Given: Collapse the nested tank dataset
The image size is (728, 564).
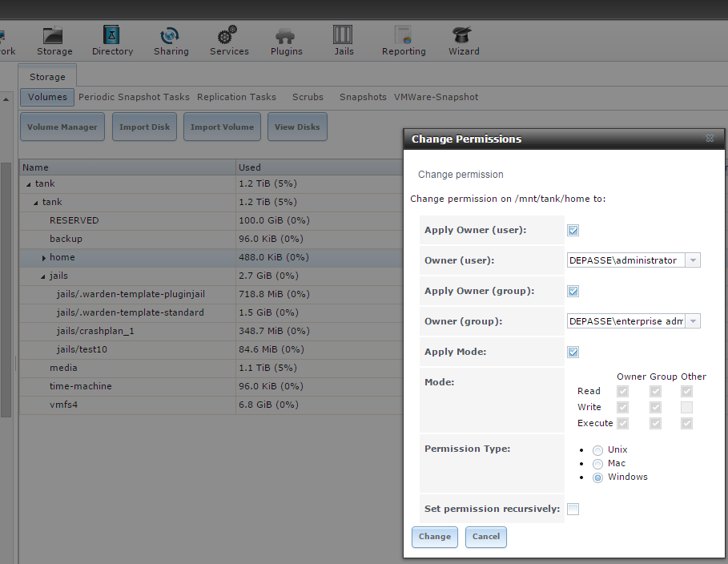Looking at the screenshot, I should [36, 203].
